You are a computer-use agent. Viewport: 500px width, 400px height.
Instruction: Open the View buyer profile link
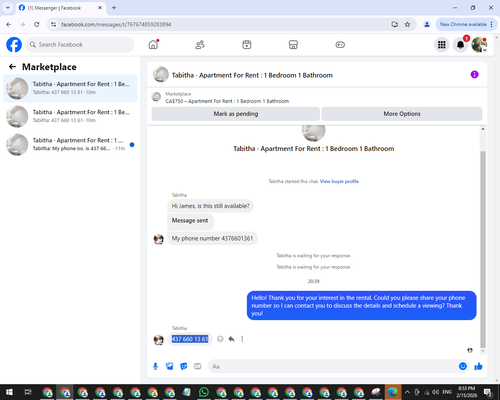(x=339, y=181)
